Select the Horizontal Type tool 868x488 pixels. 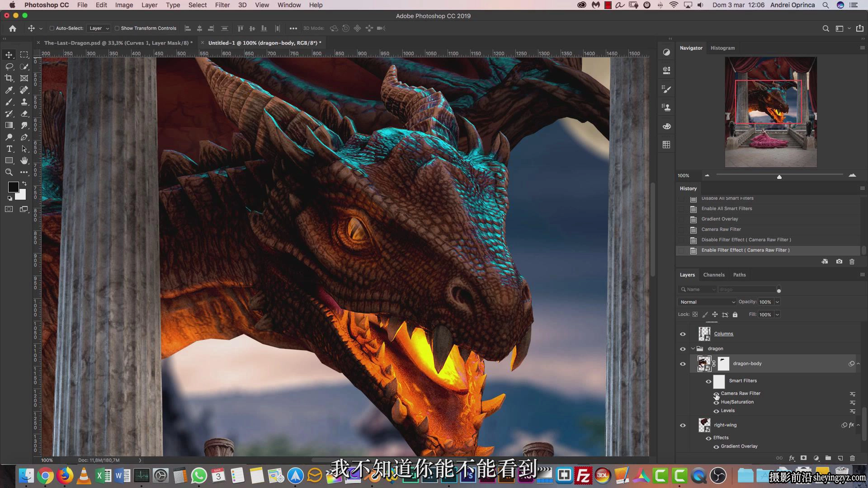click(9, 149)
